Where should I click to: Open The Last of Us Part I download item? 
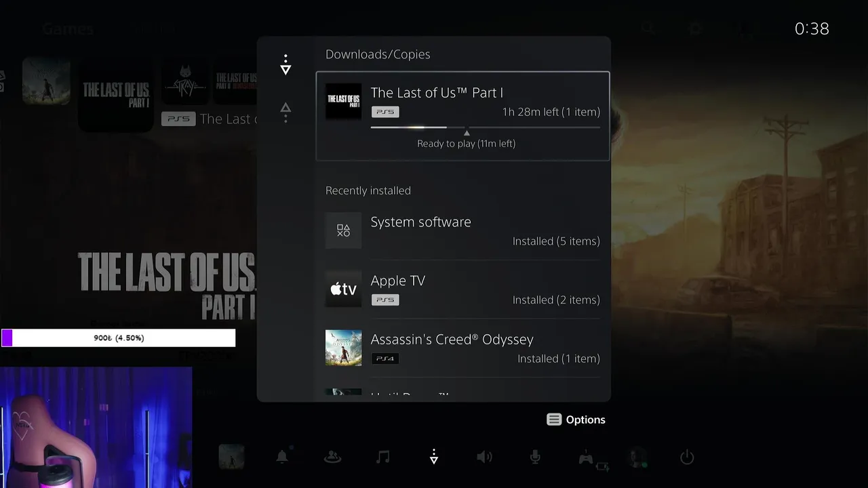(463, 116)
